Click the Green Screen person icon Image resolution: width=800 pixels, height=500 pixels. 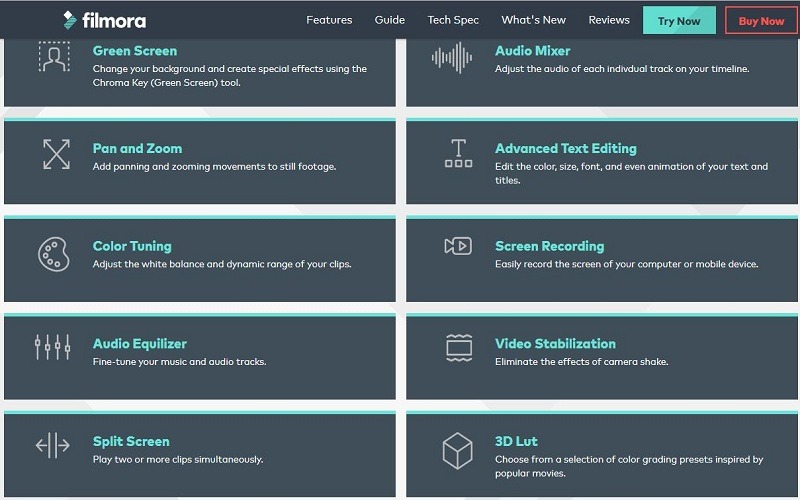point(53,57)
